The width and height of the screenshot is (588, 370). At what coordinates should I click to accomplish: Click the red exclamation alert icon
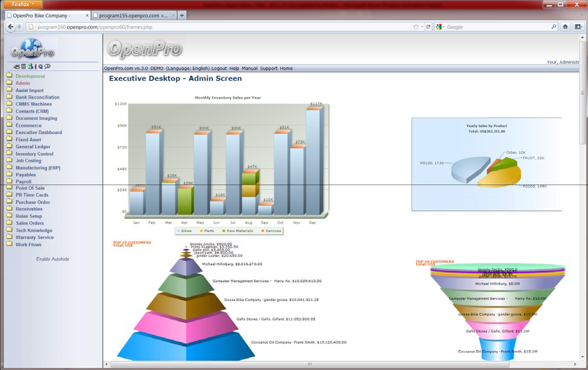(x=36, y=67)
